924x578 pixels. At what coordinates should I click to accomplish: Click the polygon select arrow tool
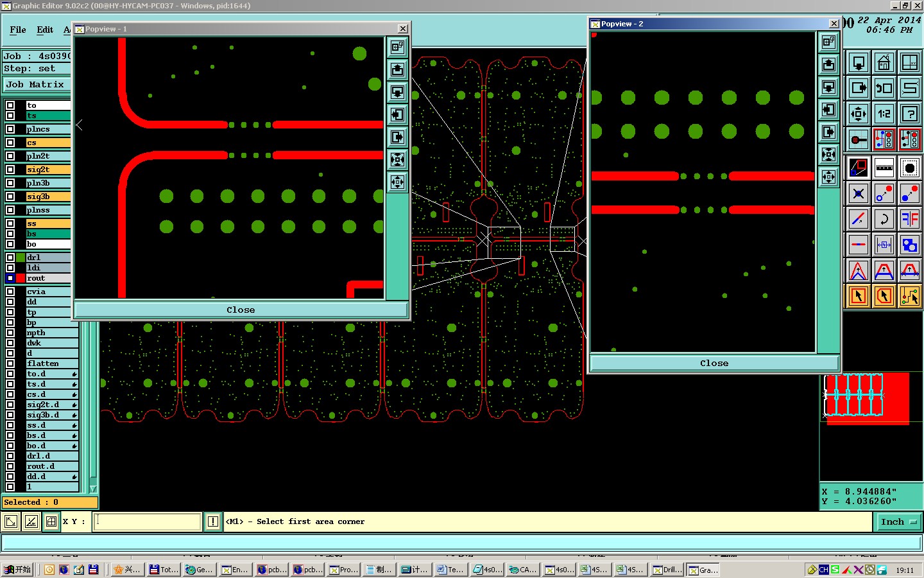[884, 296]
